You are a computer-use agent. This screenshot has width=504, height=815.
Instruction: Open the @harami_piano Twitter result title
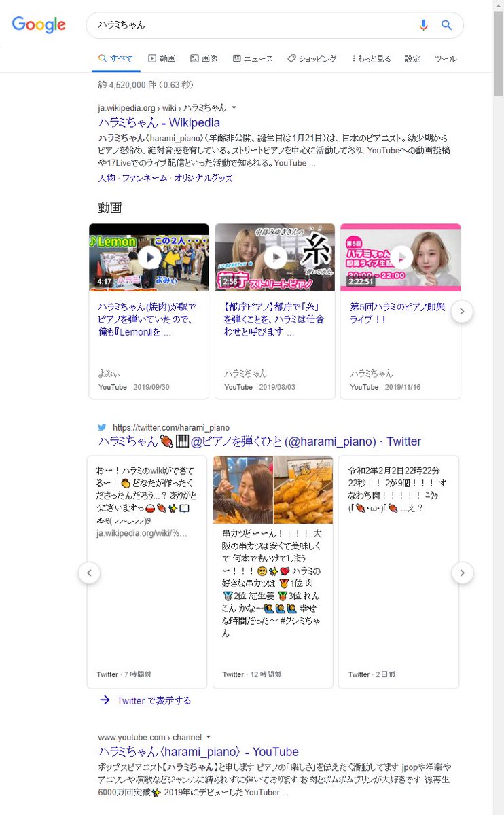[x=259, y=441]
